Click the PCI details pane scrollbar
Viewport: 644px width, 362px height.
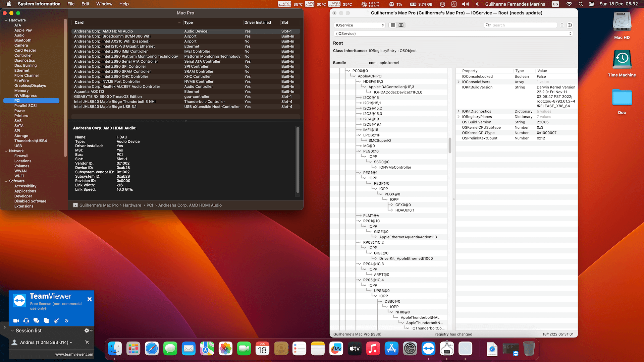(298, 160)
